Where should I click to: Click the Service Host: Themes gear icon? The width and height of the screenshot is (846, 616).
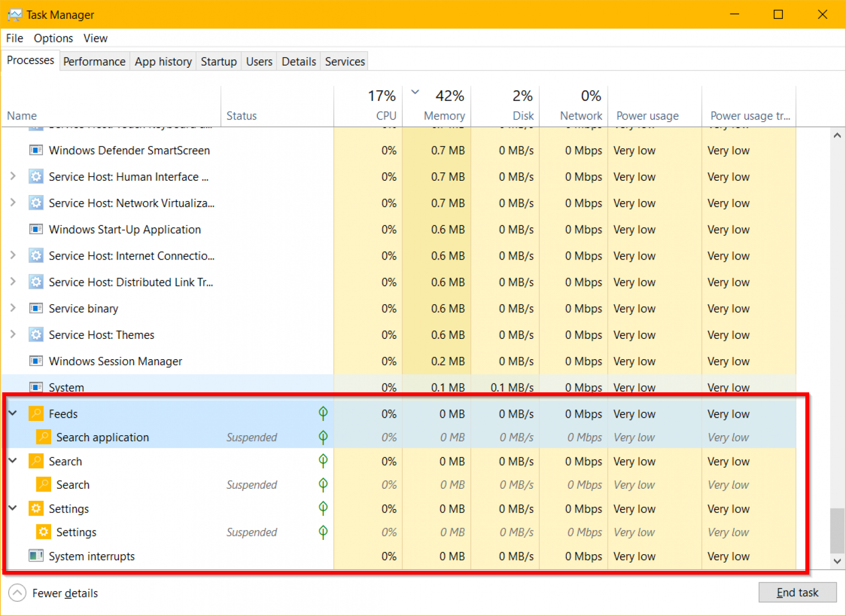(x=36, y=335)
